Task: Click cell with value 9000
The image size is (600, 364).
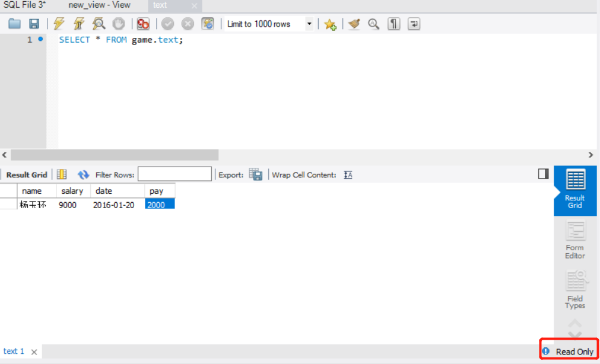Action: click(73, 204)
